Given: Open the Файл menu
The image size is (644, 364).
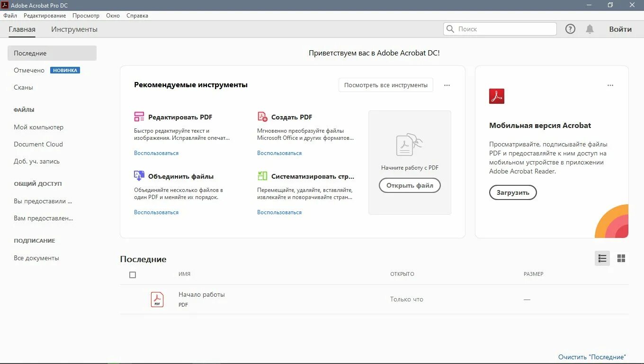Looking at the screenshot, I should pos(10,16).
